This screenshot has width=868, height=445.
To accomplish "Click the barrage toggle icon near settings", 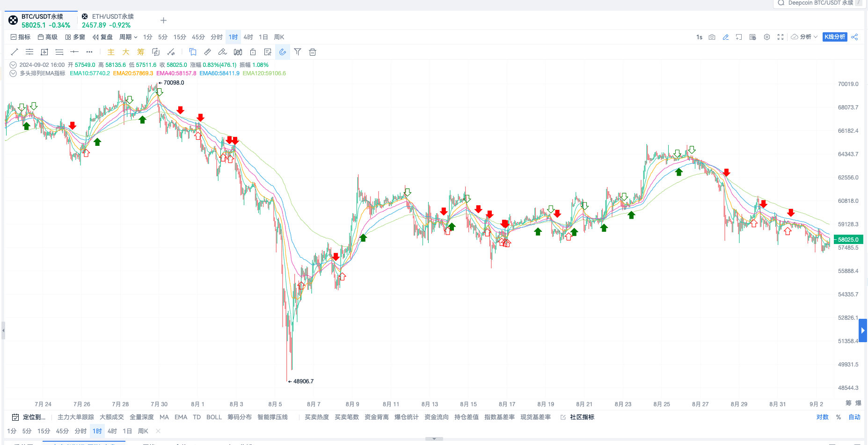I will 752,37.
